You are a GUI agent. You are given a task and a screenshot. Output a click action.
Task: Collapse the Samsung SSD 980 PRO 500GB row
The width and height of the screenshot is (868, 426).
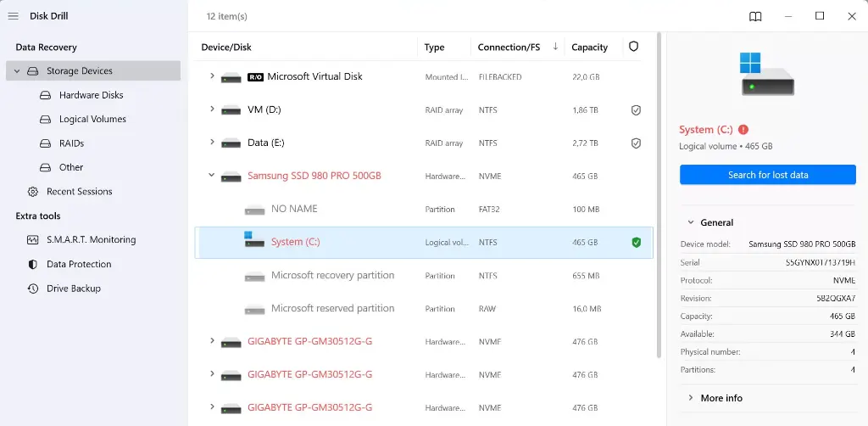(x=211, y=177)
